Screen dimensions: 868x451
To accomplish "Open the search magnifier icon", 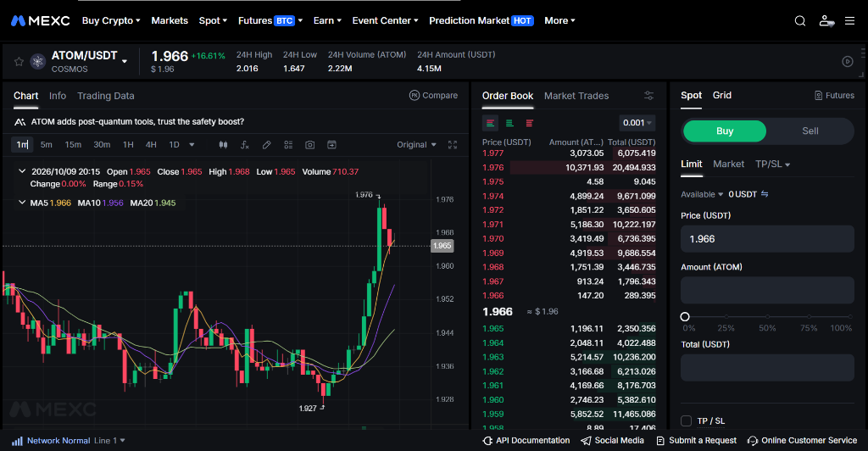I will click(800, 21).
